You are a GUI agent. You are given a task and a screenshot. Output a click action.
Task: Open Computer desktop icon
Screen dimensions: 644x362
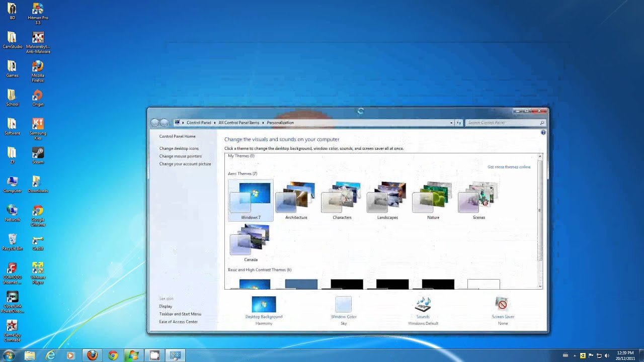(x=12, y=185)
